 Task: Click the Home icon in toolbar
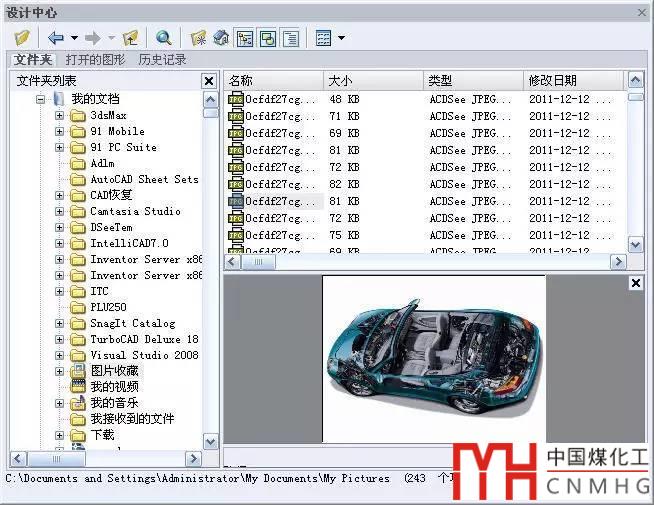coord(221,38)
